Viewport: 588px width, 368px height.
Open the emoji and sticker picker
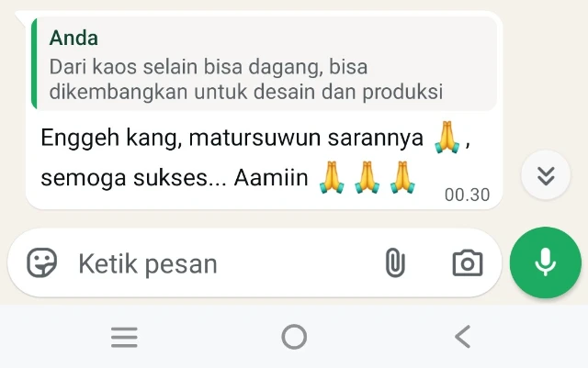tap(42, 262)
